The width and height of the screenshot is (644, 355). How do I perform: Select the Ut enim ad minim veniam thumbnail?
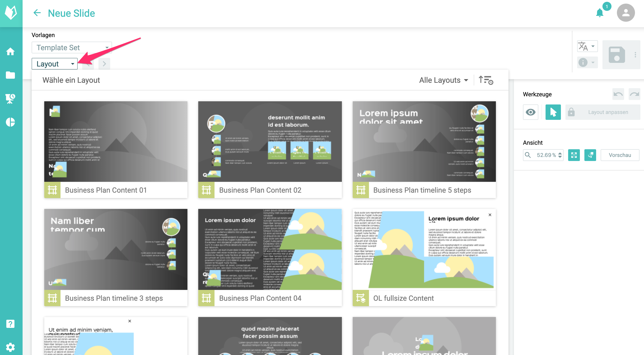point(116,336)
